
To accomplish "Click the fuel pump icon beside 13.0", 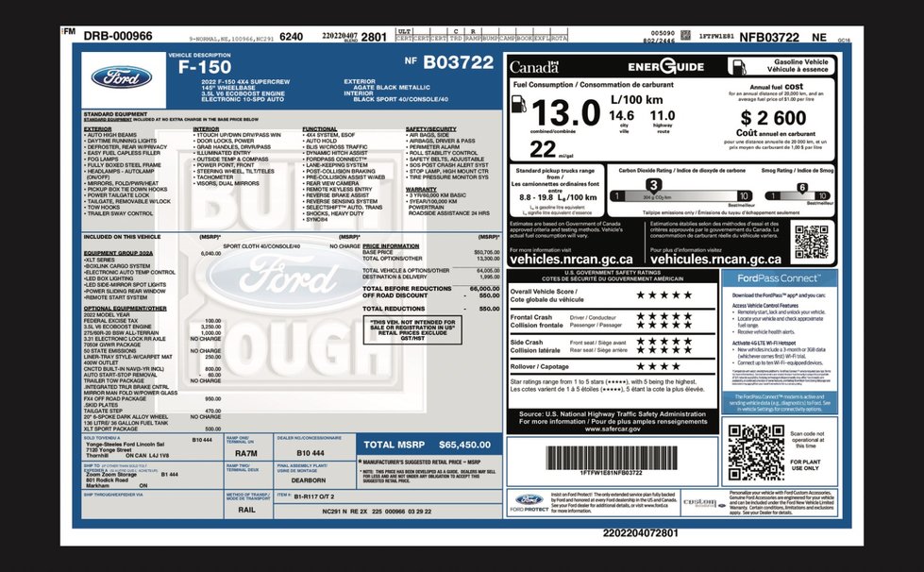I will [x=518, y=104].
